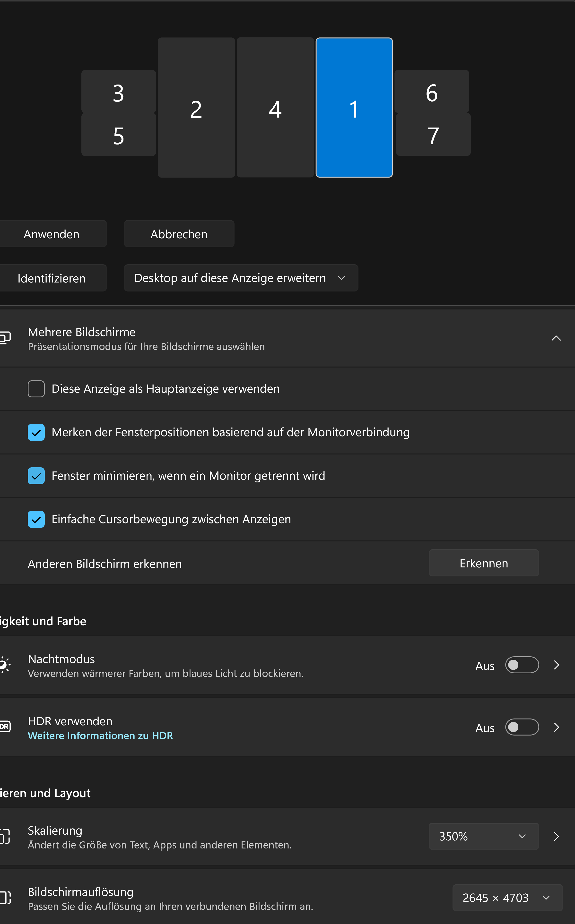The height and width of the screenshot is (924, 575).
Task: Check 'Diese Anzeige als Hauptanzeige verwenden'
Action: [x=36, y=389]
